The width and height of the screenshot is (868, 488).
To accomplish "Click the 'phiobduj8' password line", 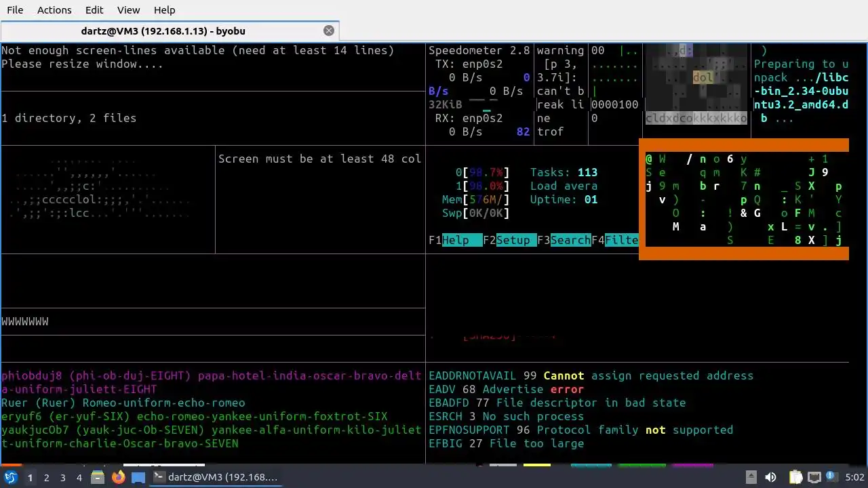I will pos(211,382).
